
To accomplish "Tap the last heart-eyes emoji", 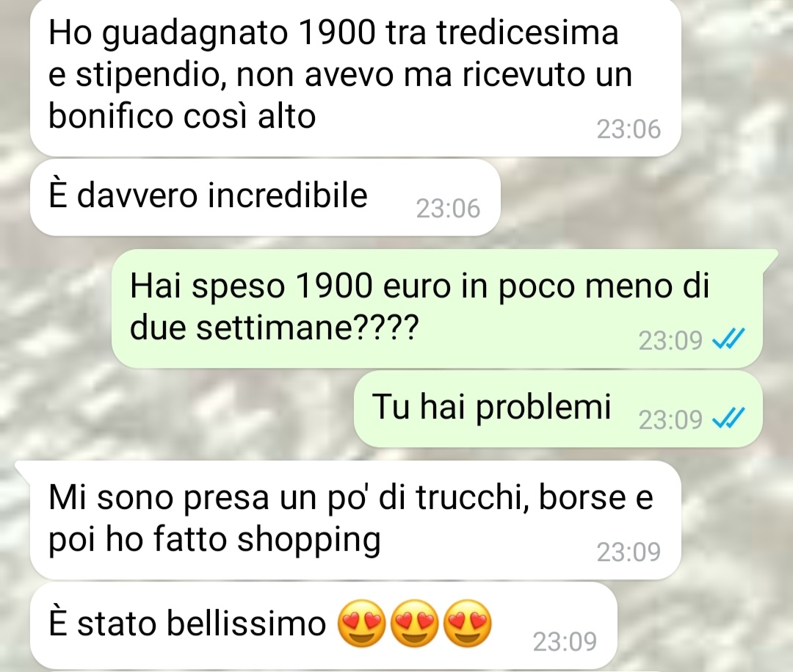I will [x=467, y=623].
